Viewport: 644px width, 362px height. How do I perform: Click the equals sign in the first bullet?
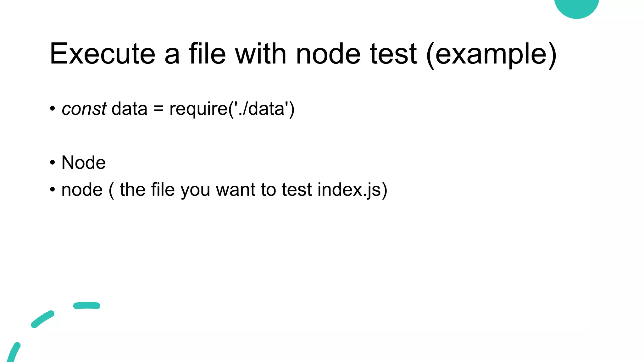(158, 109)
